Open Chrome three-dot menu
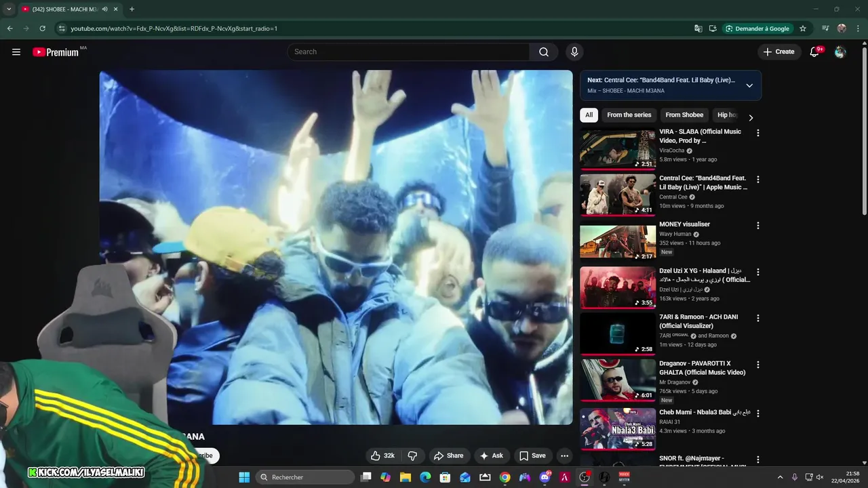The image size is (868, 488). (x=858, y=28)
